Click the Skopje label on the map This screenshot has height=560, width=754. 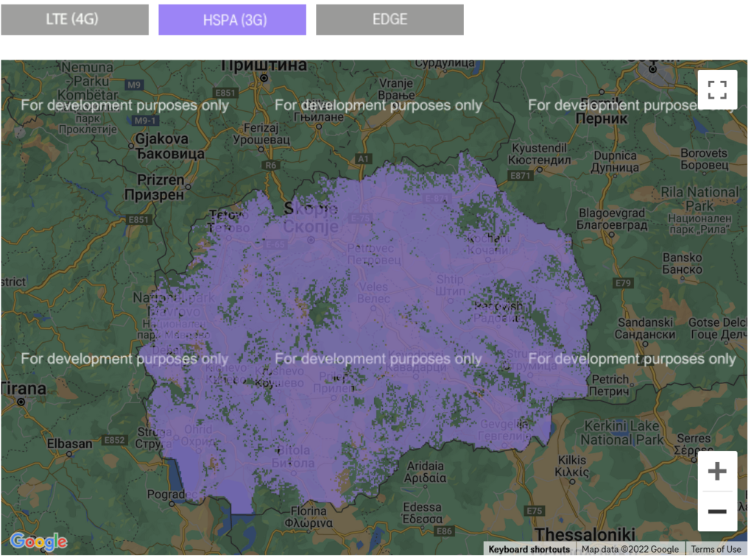tap(311, 209)
